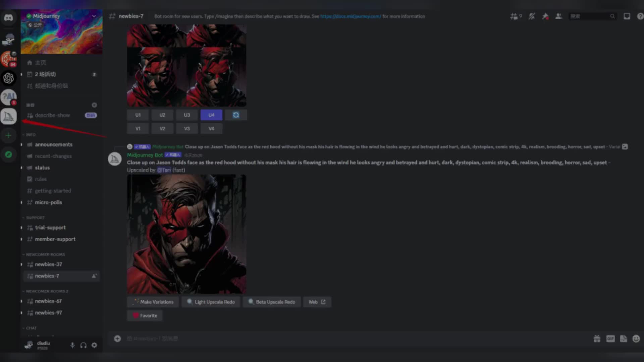
Task: Open GIF picker button
Action: [610, 339]
